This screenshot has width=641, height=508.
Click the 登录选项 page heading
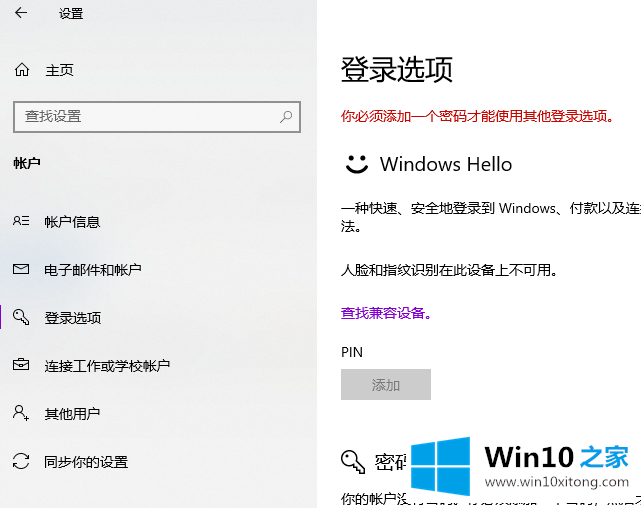[397, 69]
